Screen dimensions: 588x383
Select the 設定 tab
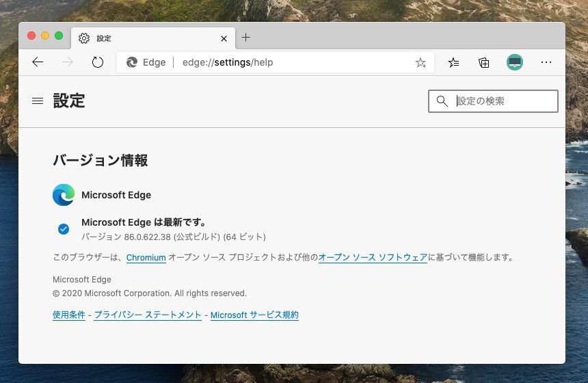pyautogui.click(x=153, y=38)
